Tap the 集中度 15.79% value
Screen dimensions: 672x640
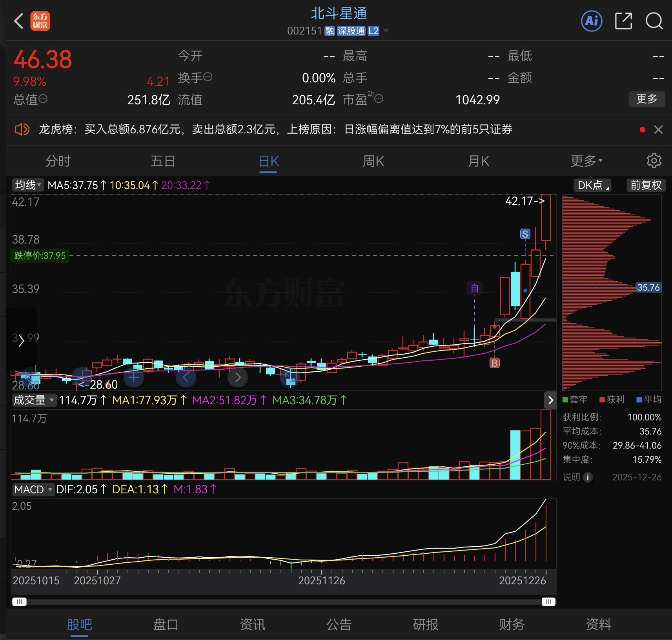coord(647,459)
